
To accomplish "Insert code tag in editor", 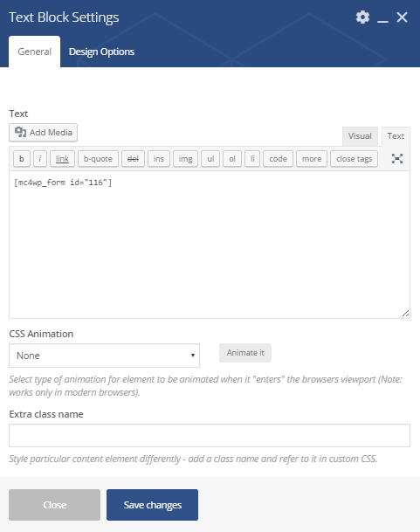I will [x=278, y=159].
